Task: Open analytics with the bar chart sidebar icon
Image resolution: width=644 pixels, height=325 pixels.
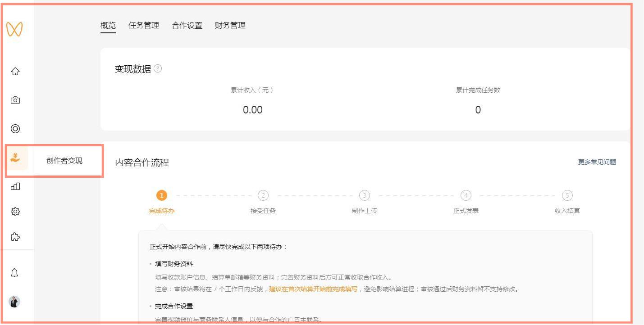Action: coord(15,186)
